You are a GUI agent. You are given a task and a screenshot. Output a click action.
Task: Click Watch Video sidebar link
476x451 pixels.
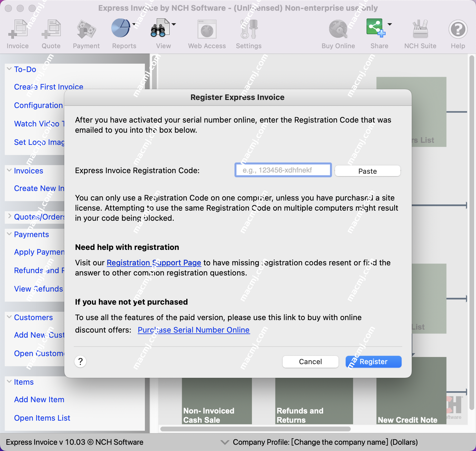pyautogui.click(x=39, y=124)
